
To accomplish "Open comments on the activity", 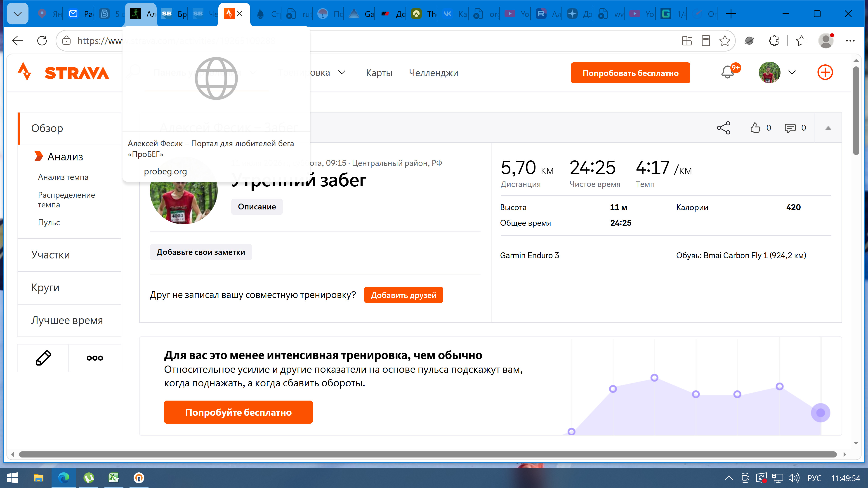I will [790, 128].
